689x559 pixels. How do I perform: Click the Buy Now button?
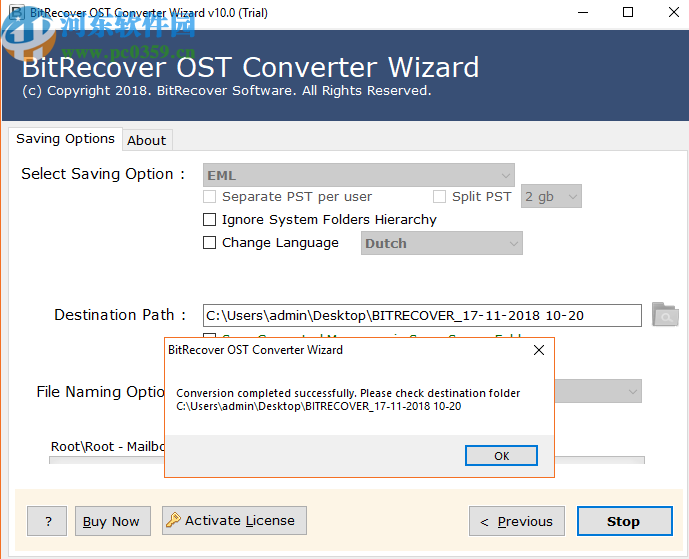(x=112, y=521)
